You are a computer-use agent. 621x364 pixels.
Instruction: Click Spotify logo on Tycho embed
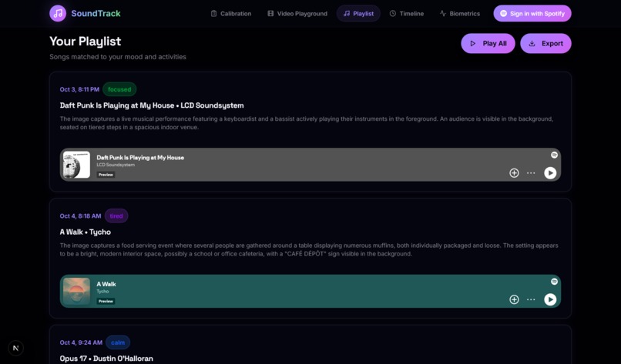pos(554,282)
